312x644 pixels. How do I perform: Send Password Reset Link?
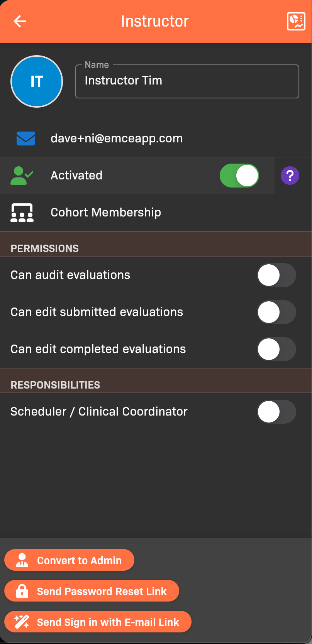(x=92, y=591)
